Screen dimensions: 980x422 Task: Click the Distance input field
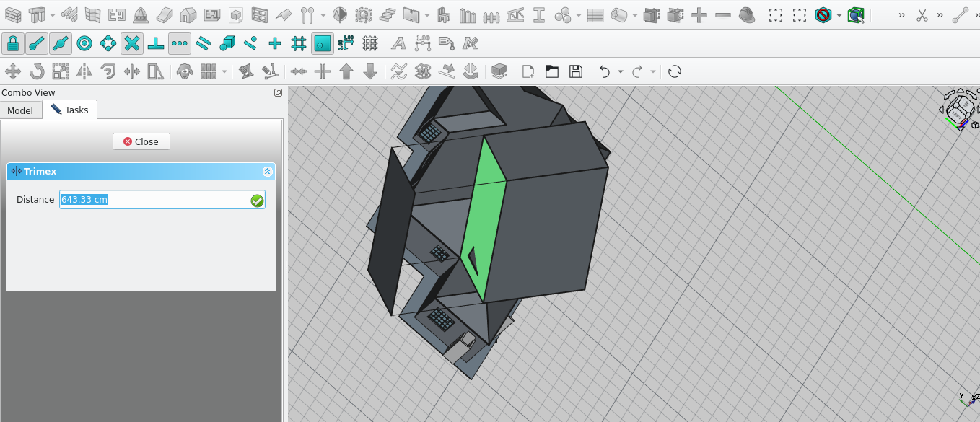coord(153,200)
